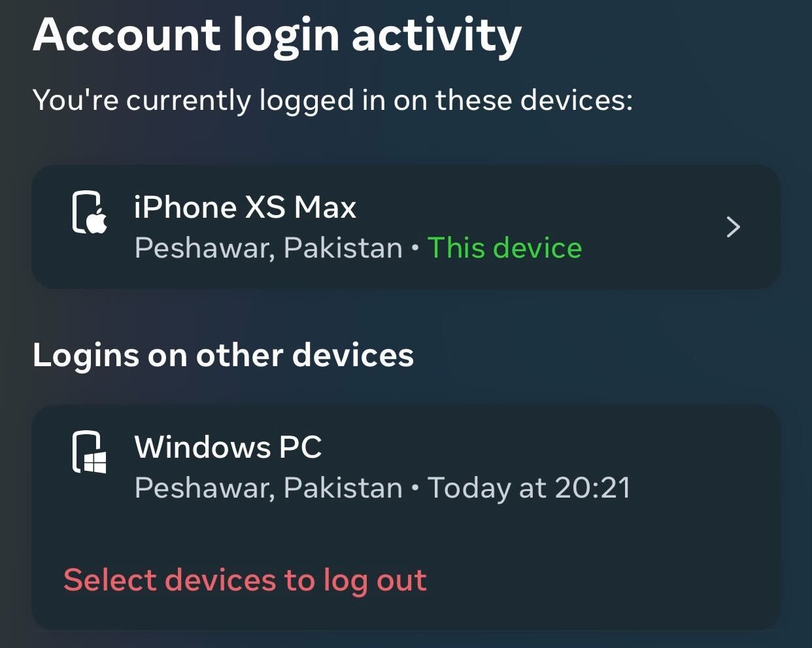Image resolution: width=812 pixels, height=648 pixels.
Task: Click the green This device label
Action: 505,248
